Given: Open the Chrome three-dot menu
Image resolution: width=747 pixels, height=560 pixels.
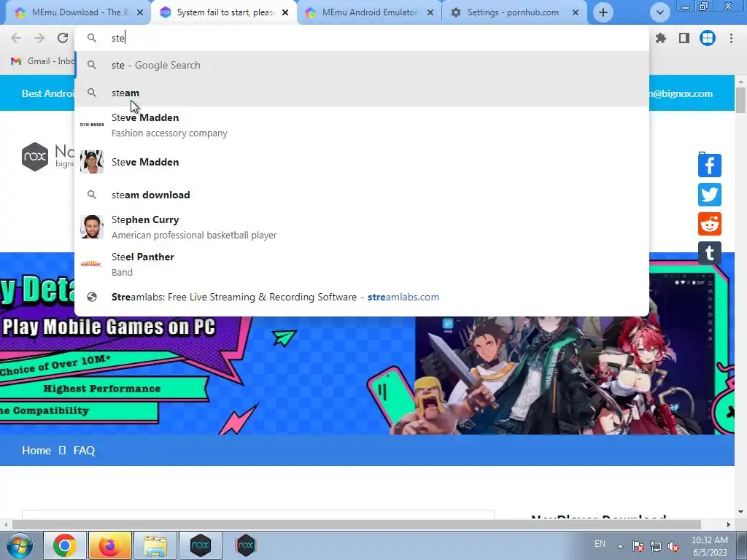Looking at the screenshot, I should point(731,38).
